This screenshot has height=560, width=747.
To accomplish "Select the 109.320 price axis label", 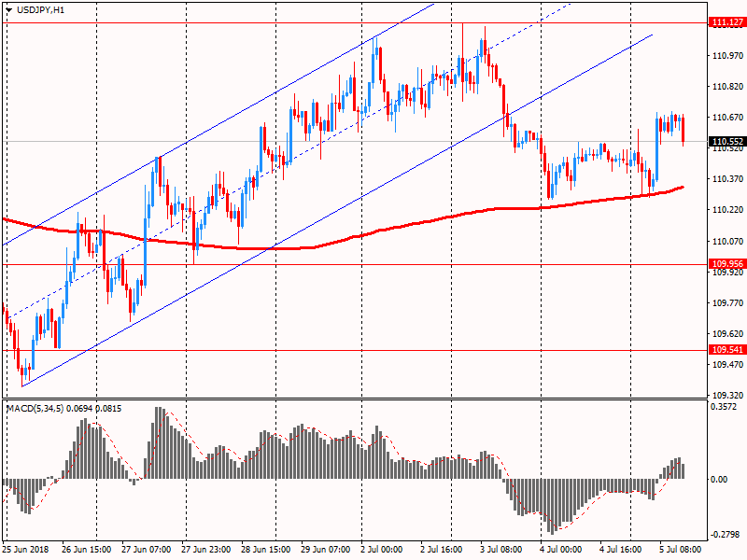I will [x=728, y=395].
